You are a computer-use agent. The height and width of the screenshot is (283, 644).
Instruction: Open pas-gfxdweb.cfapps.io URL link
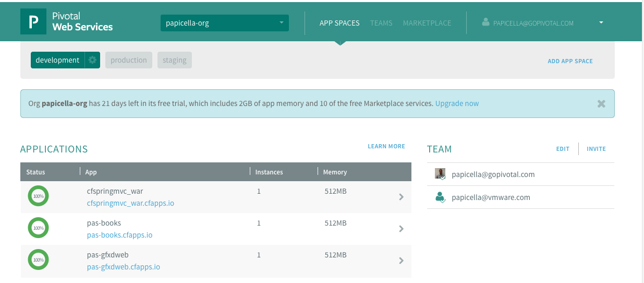(x=123, y=267)
